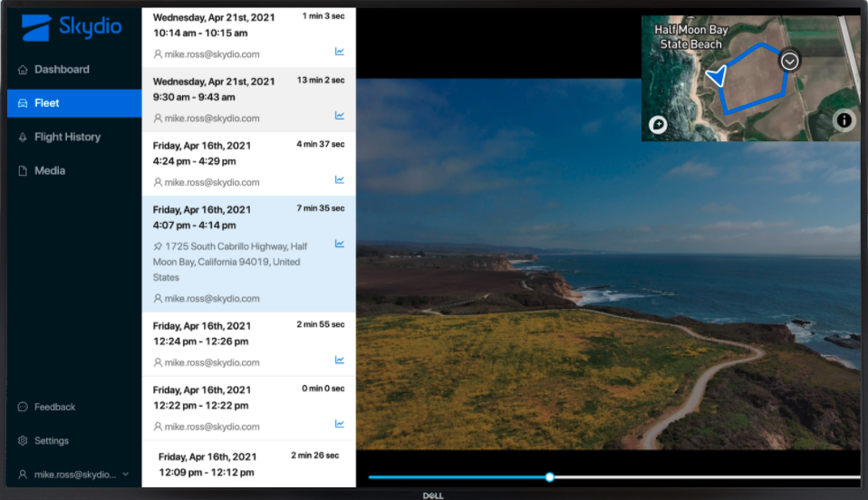The width and height of the screenshot is (868, 500).
Task: Open flight chart for 10:14 am flight
Action: [x=339, y=52]
